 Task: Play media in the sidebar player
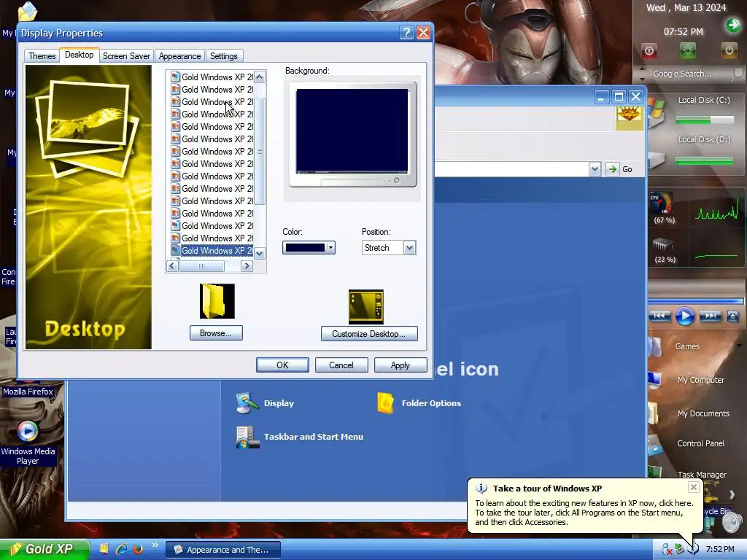click(x=684, y=316)
